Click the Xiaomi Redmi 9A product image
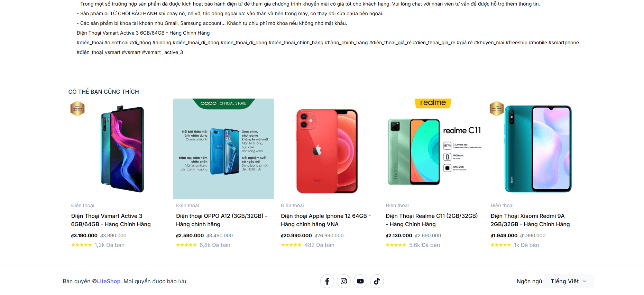Viewport: 644px width, 295px height. (538, 149)
